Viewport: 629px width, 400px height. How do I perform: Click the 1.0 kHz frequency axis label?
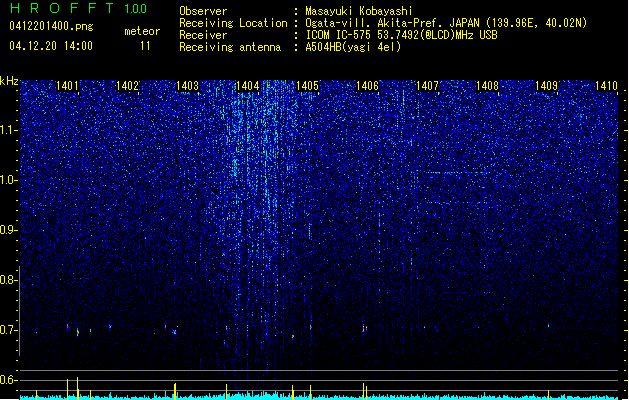coord(9,181)
